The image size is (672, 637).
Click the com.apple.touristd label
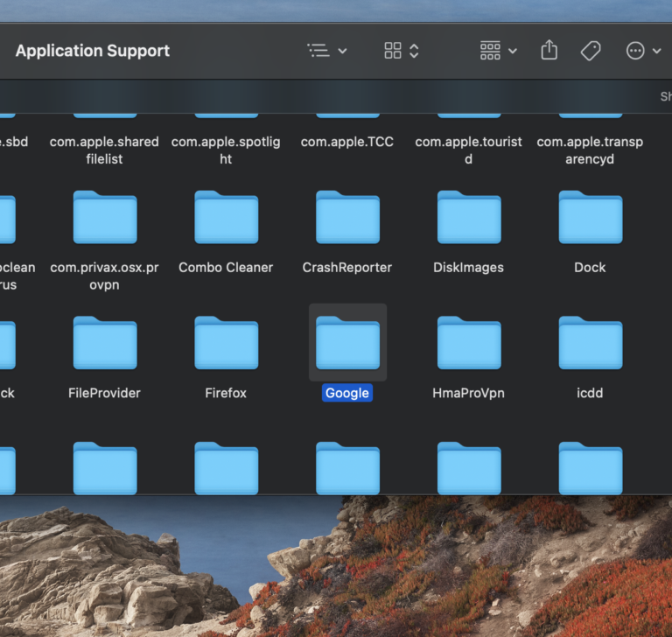468,150
